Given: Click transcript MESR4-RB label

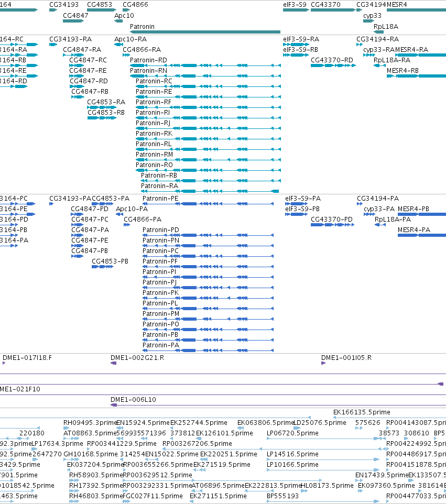Looking at the screenshot, I should (403, 70).
